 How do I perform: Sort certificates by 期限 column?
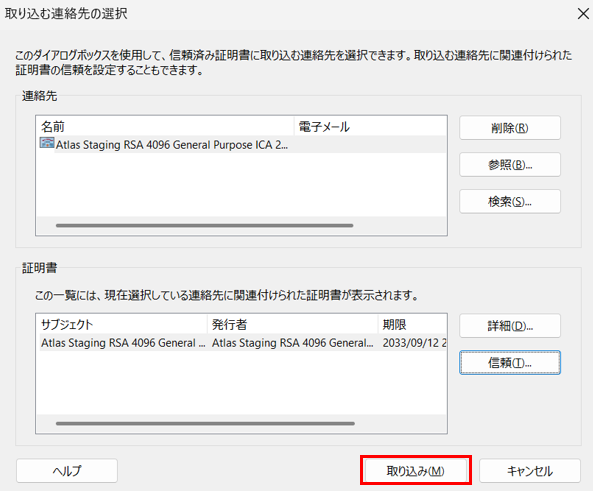(x=413, y=324)
